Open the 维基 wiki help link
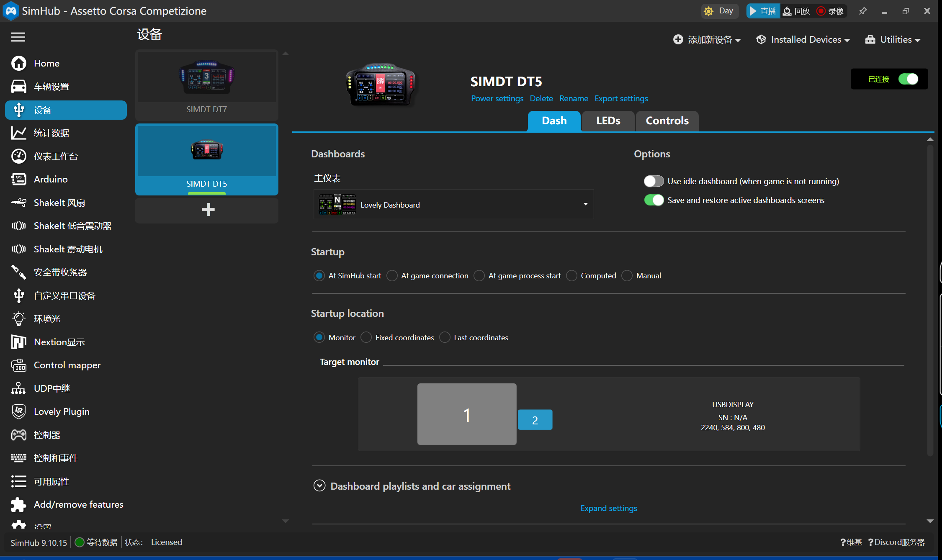942x560 pixels. pyautogui.click(x=851, y=542)
